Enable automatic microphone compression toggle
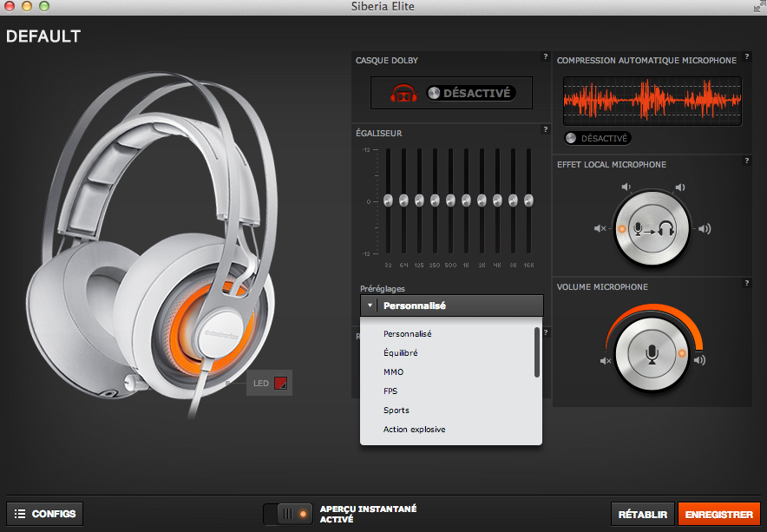Screen dimensions: 767x532 tap(597, 138)
